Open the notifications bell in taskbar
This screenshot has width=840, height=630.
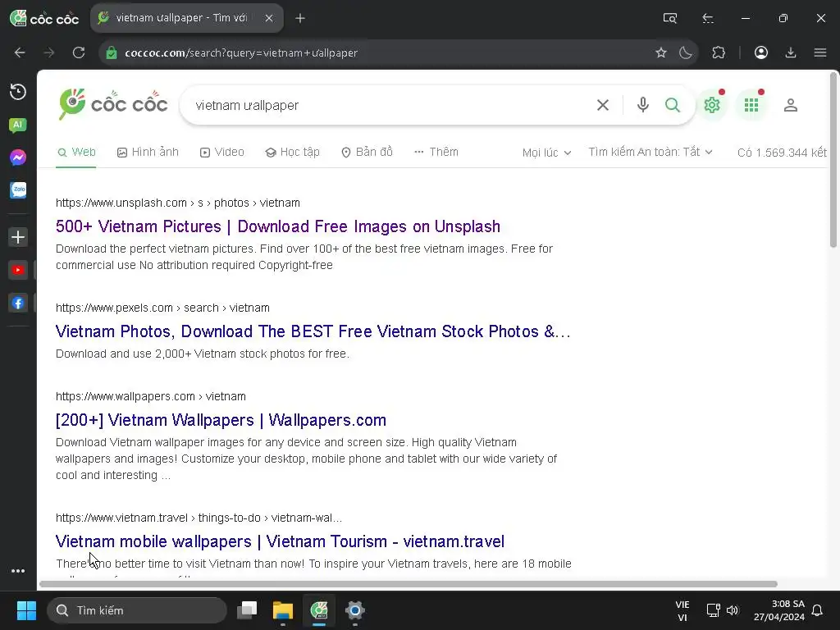point(818,610)
